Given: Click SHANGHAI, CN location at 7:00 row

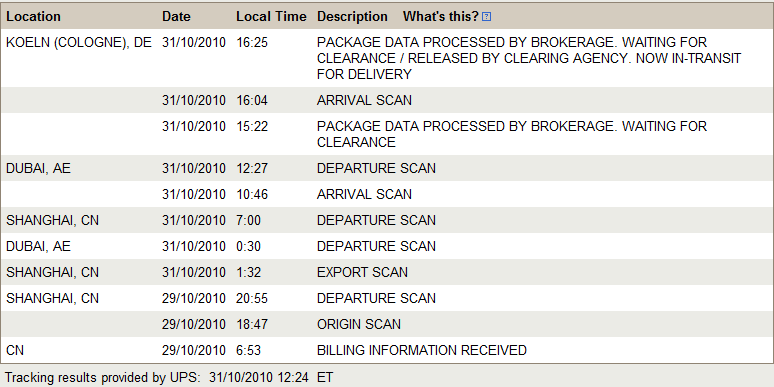Looking at the screenshot, I should (52, 220).
